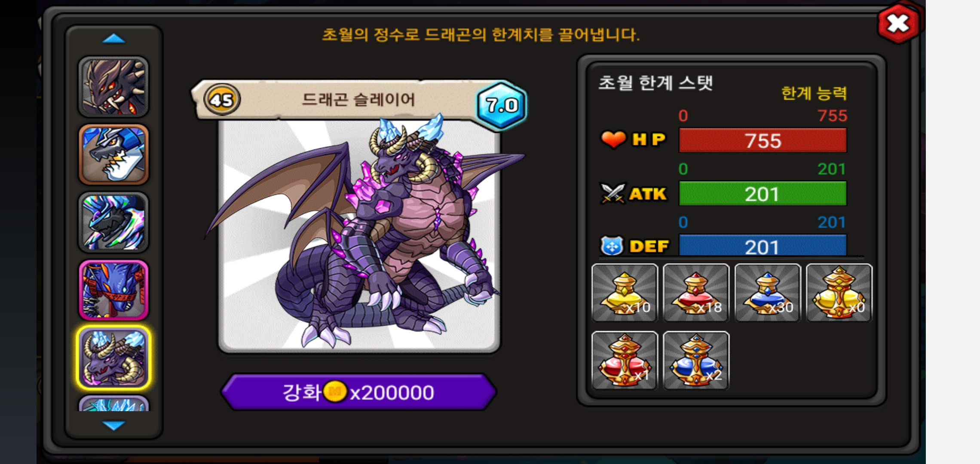Choose the white armored dragon thumbnail
This screenshot has width=980, height=464.
coord(113,155)
